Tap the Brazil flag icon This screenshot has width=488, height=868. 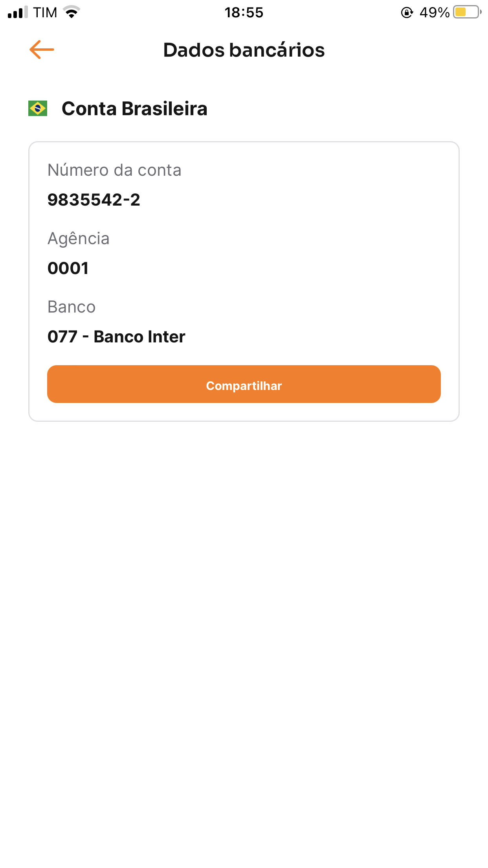pyautogui.click(x=38, y=108)
